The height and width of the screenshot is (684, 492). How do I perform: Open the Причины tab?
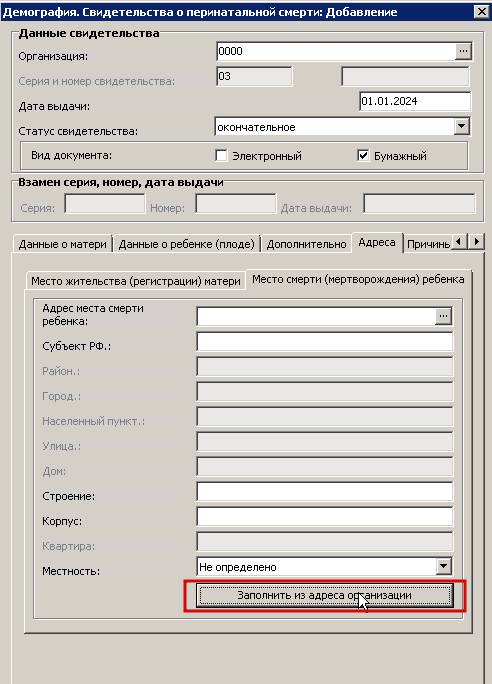coord(427,244)
